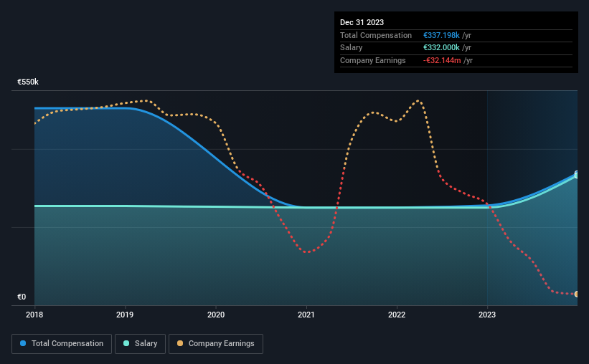Click the company earnings end data point marker
Image resolution: width=589 pixels, height=364 pixels.
[577, 294]
